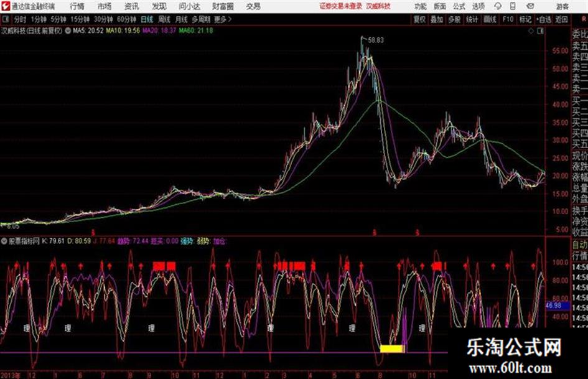Click the 叠加 overlay button
Image resolution: width=588 pixels, height=379 pixels.
pyautogui.click(x=437, y=19)
